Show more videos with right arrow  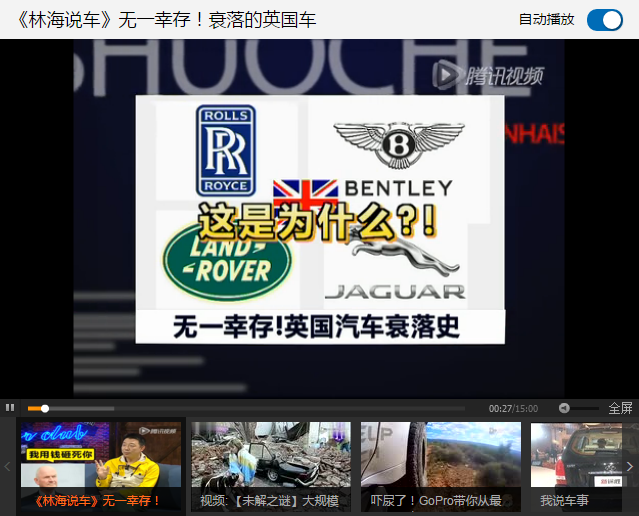[x=630, y=466]
